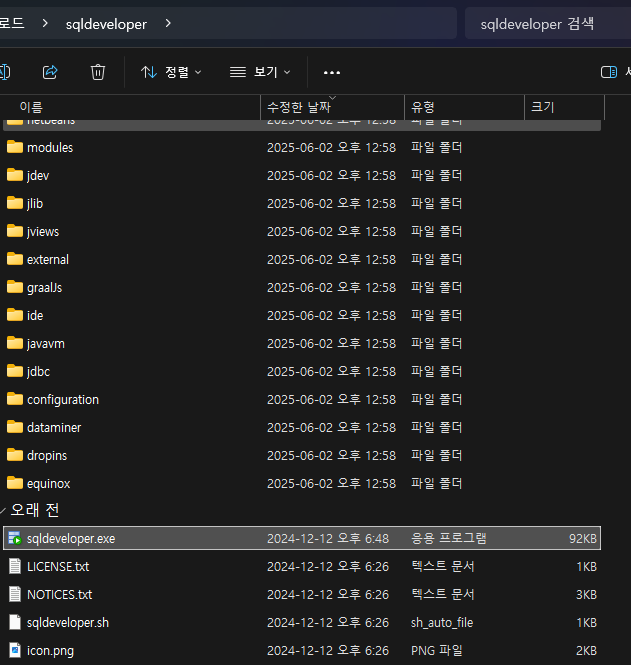Viewport: 631px width, 665px height.
Task: Select the file name LICENSE.txt
Action: [x=58, y=567]
